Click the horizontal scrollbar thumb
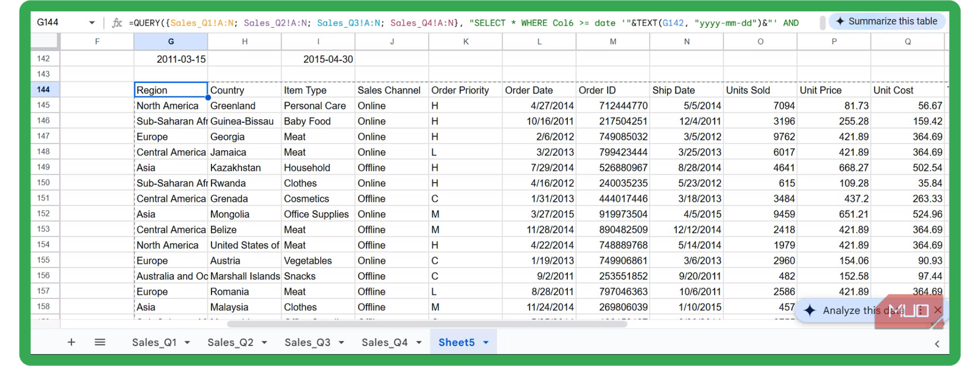Image resolution: width=980 pixels, height=366 pixels. [x=426, y=324]
